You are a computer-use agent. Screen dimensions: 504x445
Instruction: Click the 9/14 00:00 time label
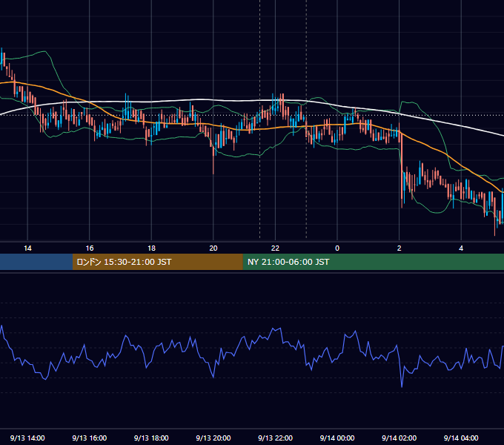pyautogui.click(x=337, y=438)
